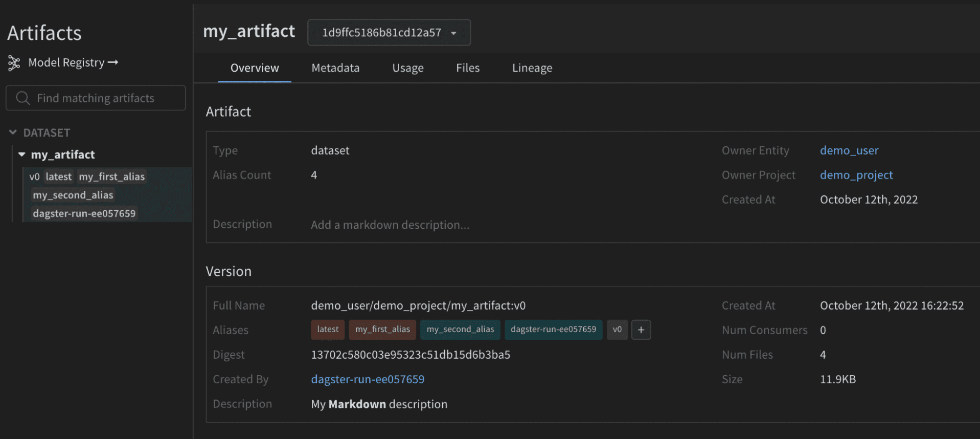
Task: Click the latest label in sidebar
Action: [59, 177]
